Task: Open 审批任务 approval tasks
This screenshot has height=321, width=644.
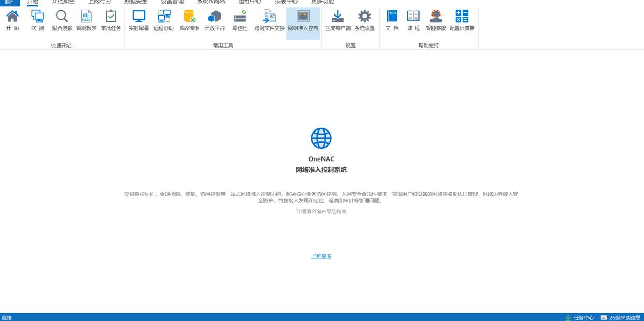Action: [111, 21]
